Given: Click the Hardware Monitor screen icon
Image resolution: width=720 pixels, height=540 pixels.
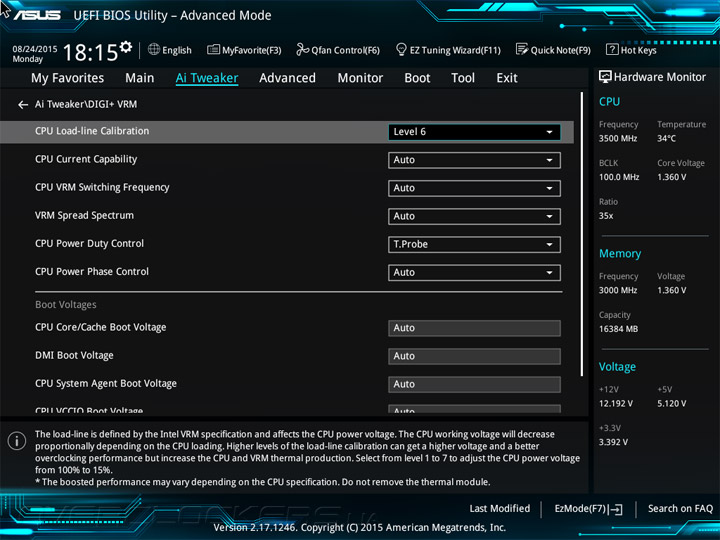Looking at the screenshot, I should pos(605,77).
